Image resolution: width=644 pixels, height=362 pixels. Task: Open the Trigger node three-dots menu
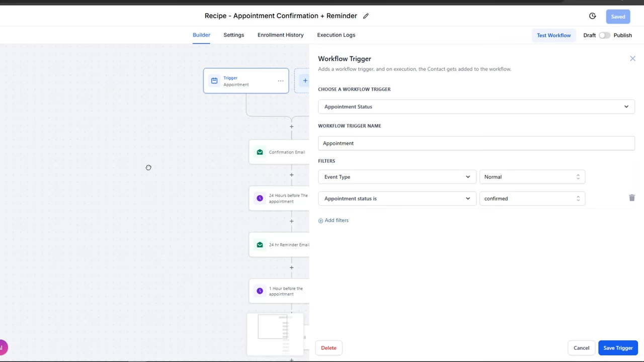click(281, 81)
